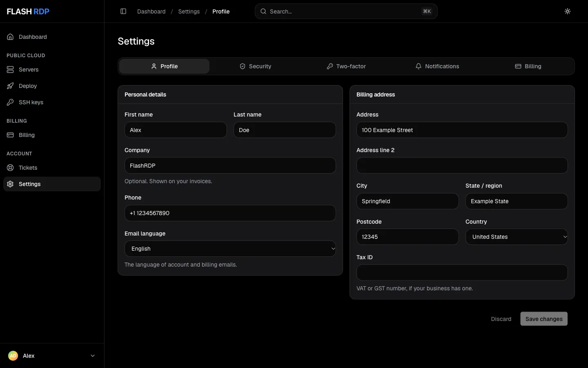Open Billing in the sidebar
588x368 pixels.
coord(52,135)
